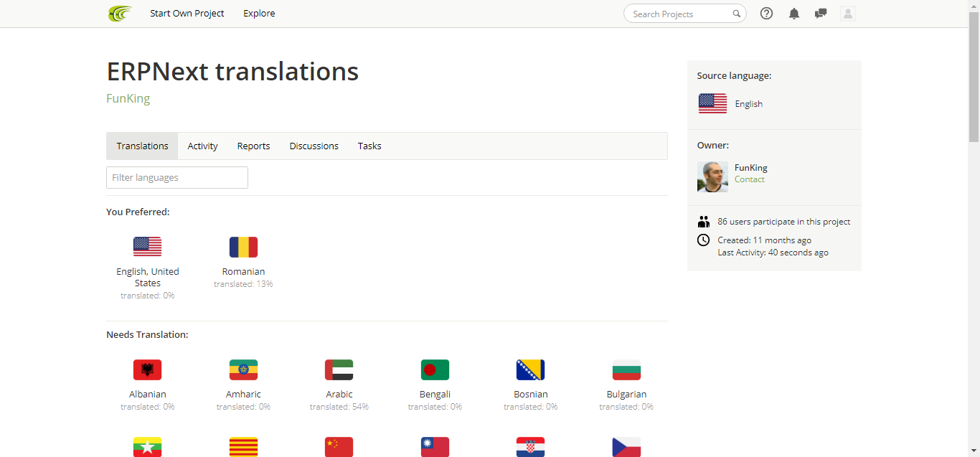Viewport: 980px width, 457px height.
Task: Click the Romanian flag icon
Action: tap(243, 247)
